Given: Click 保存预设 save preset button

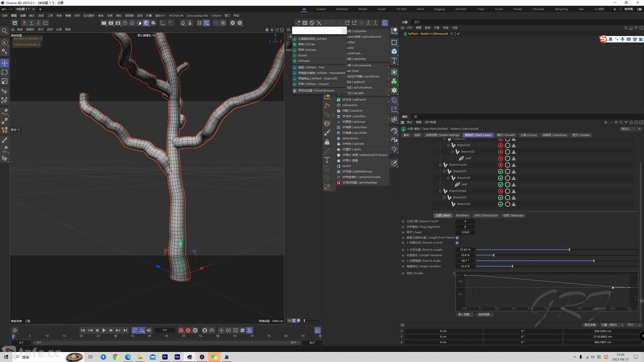Looking at the screenshot, I should pos(485,314).
